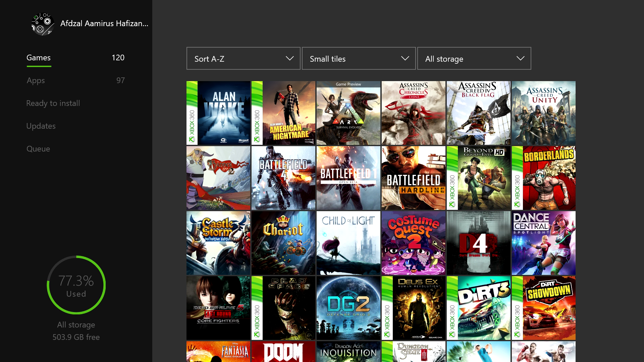
Task: Open the Child of Light tile
Action: click(348, 243)
